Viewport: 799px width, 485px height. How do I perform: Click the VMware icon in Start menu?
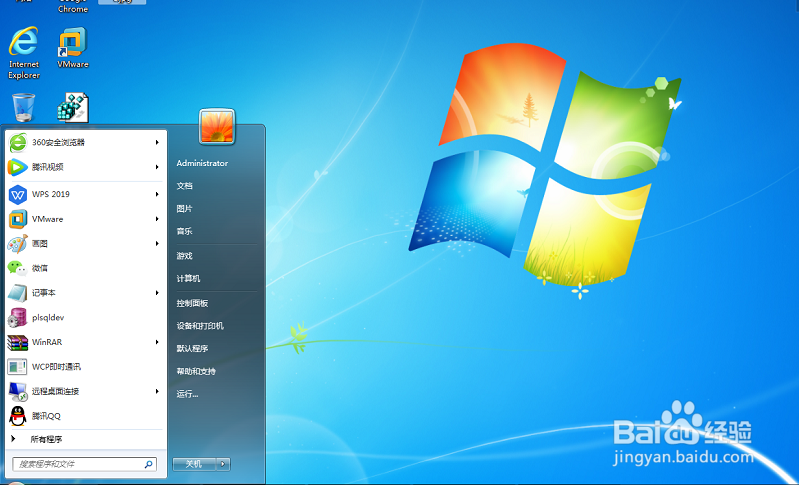pos(18,219)
